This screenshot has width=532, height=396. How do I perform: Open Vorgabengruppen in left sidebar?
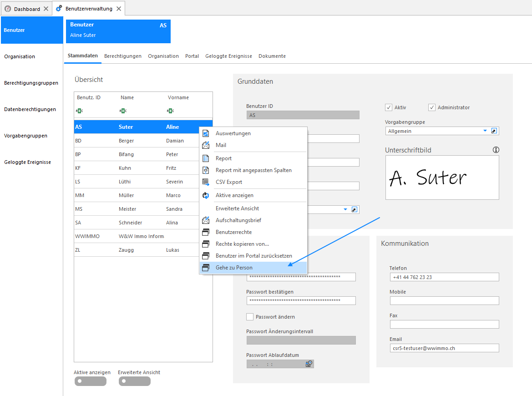[x=26, y=136]
